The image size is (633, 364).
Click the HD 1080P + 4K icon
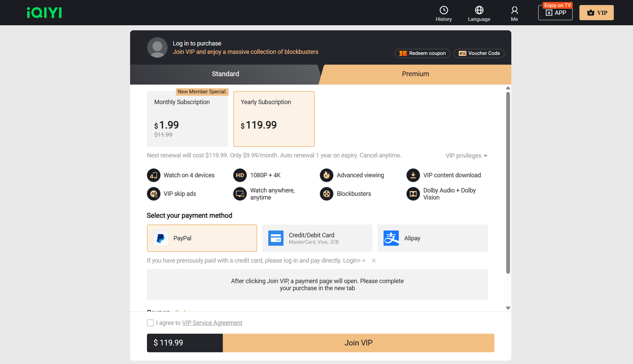point(240,175)
